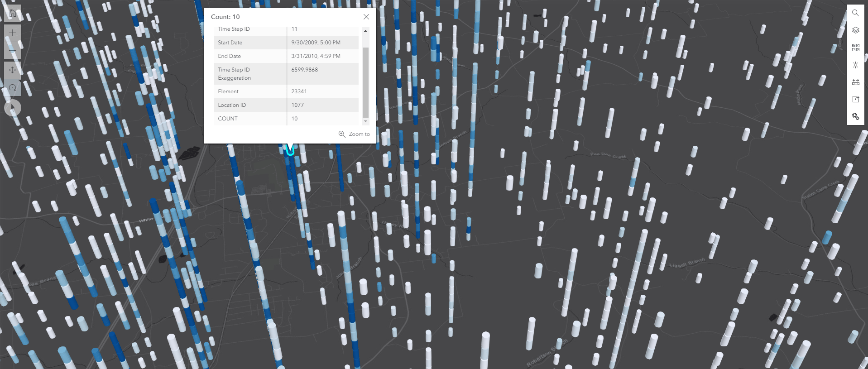Screen dimensions: 868x369
Task: Click the Location ID field label
Action: click(x=232, y=105)
